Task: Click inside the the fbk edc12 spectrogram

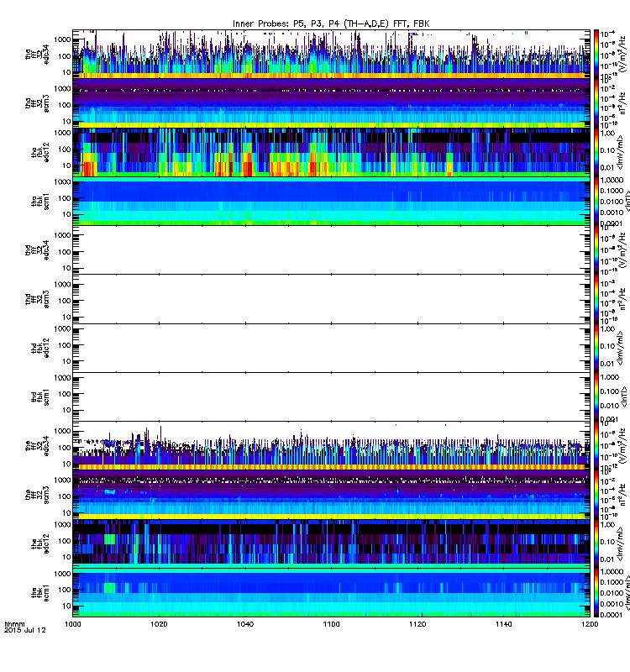Action: 331,543
